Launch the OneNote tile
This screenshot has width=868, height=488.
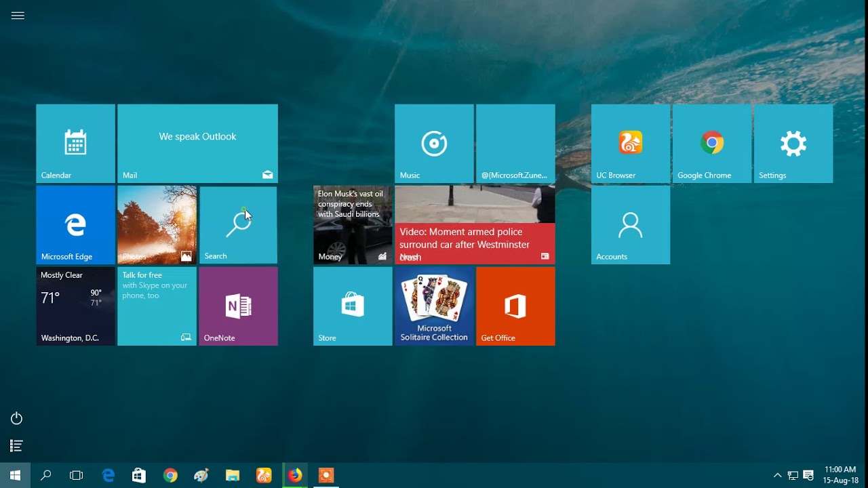[x=238, y=306]
